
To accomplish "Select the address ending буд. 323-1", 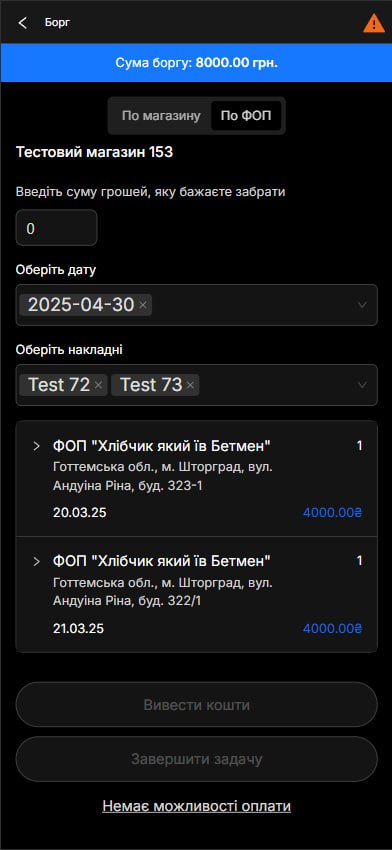I will [163, 476].
